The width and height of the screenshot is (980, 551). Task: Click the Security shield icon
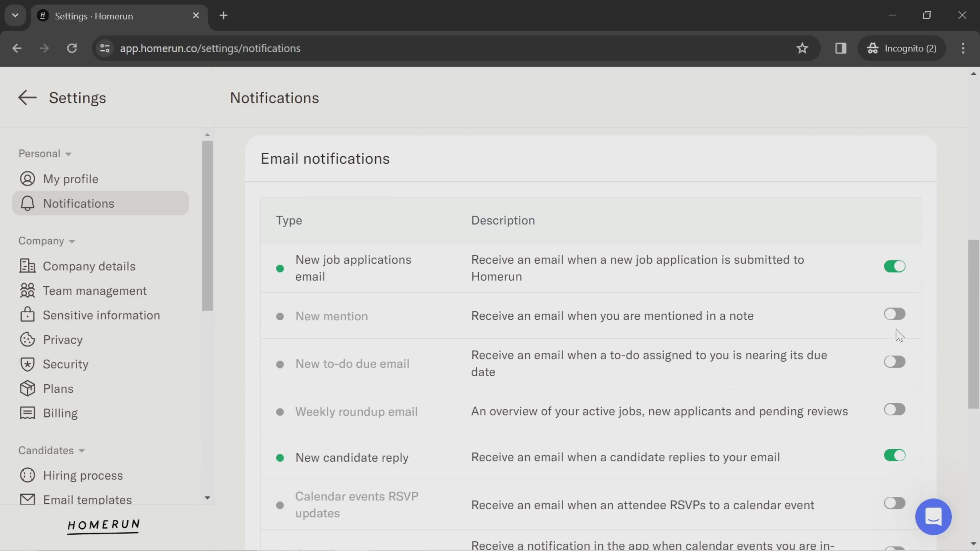pos(27,364)
